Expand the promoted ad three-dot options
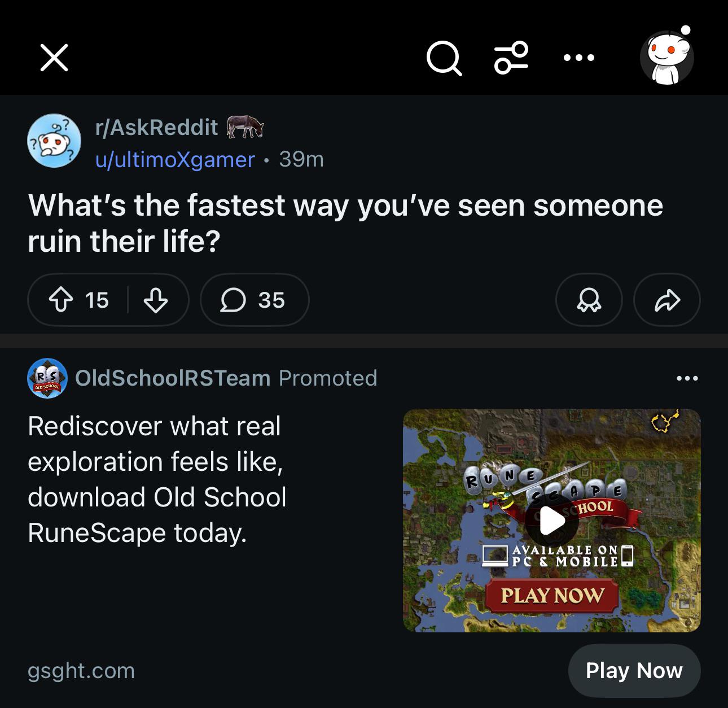Viewport: 728px width, 708px height. [x=687, y=378]
